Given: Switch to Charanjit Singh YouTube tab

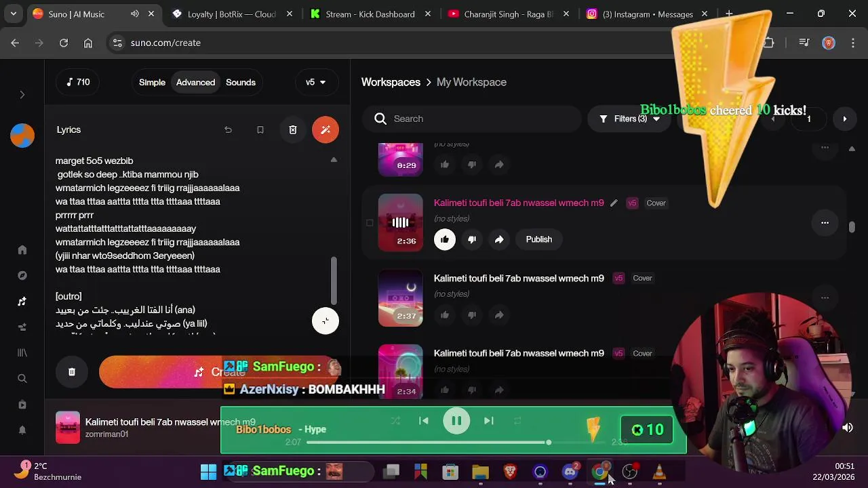Looking at the screenshot, I should click(508, 14).
